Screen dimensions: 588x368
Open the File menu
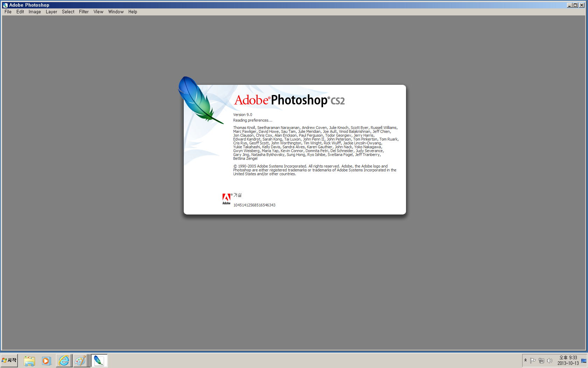[x=8, y=12]
